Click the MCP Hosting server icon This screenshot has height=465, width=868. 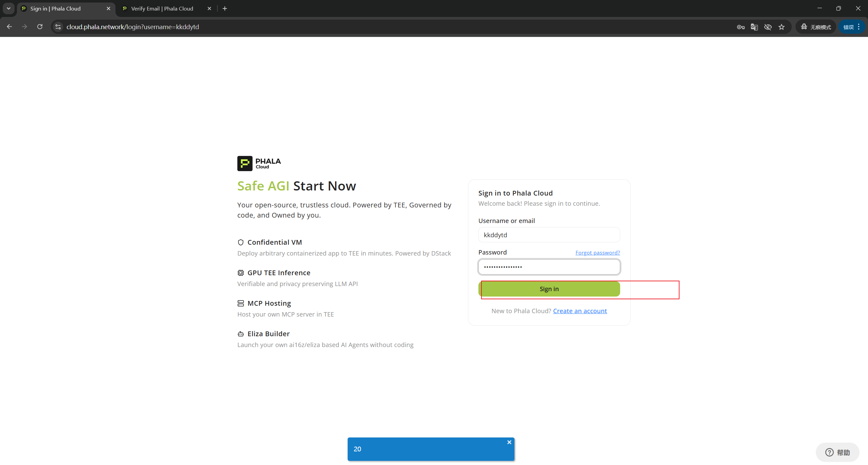[x=241, y=303]
